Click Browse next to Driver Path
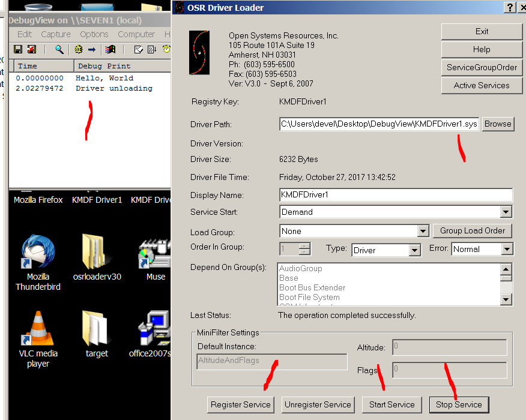This screenshot has height=420, width=526. tap(498, 124)
